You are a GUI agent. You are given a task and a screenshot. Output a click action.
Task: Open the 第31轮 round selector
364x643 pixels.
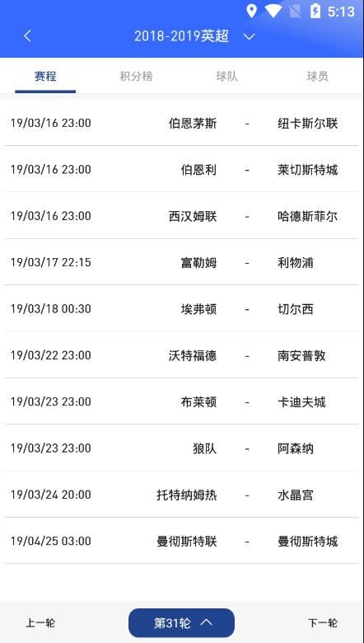click(181, 622)
